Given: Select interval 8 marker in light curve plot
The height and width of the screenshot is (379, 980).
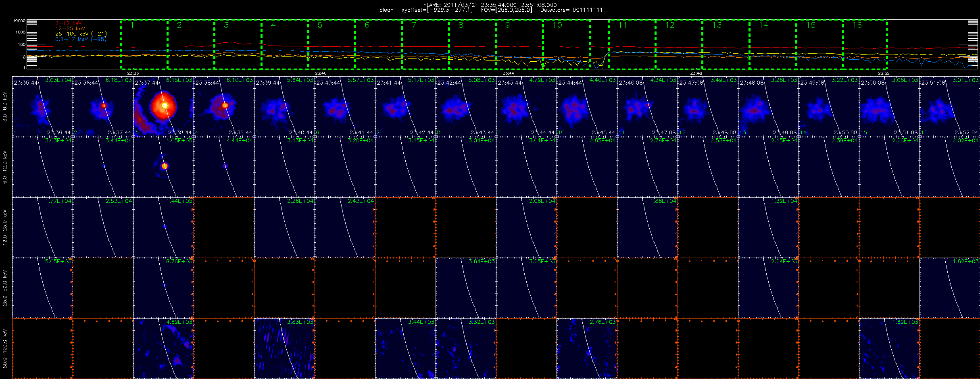Looking at the screenshot, I should pyautogui.click(x=461, y=25).
